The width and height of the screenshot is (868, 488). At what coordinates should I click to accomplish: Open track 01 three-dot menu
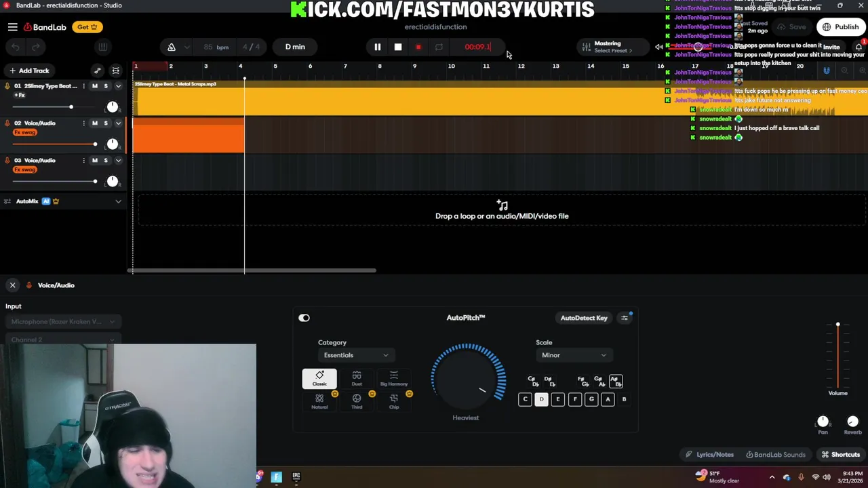pyautogui.click(x=83, y=86)
